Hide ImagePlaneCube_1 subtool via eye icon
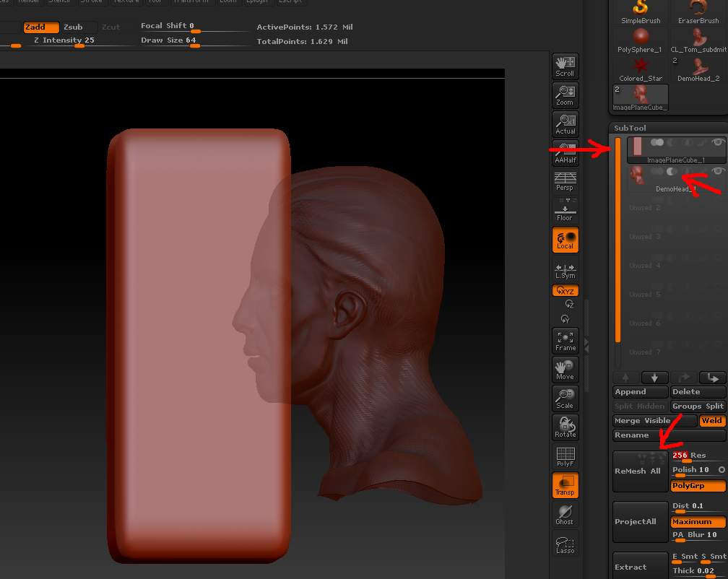728x579 pixels. (717, 143)
